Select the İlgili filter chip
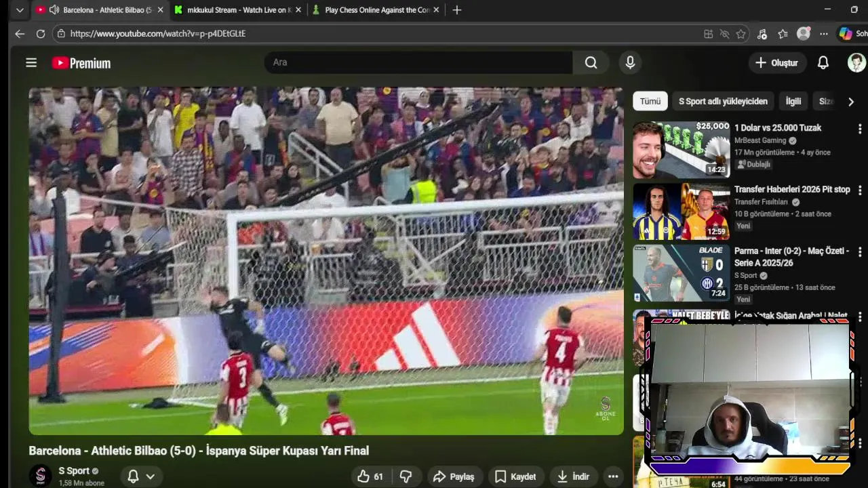 (x=793, y=101)
